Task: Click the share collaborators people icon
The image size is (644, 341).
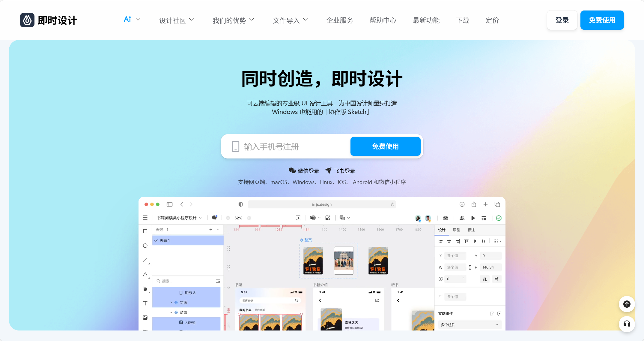Action: [x=462, y=218]
